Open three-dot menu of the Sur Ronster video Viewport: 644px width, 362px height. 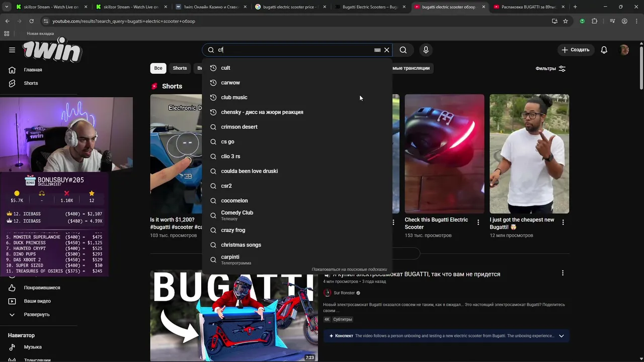[x=562, y=273]
